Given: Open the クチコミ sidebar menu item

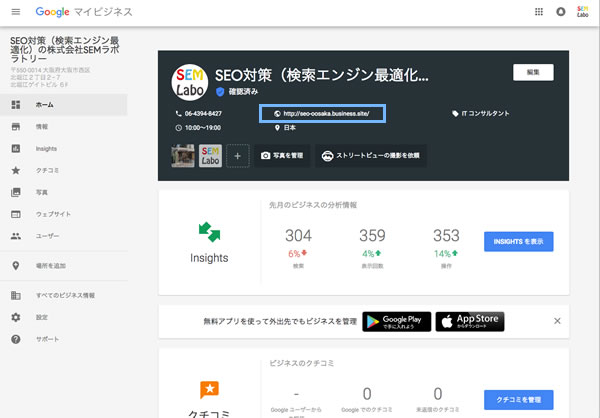Looking at the screenshot, I should pyautogui.click(x=64, y=170).
